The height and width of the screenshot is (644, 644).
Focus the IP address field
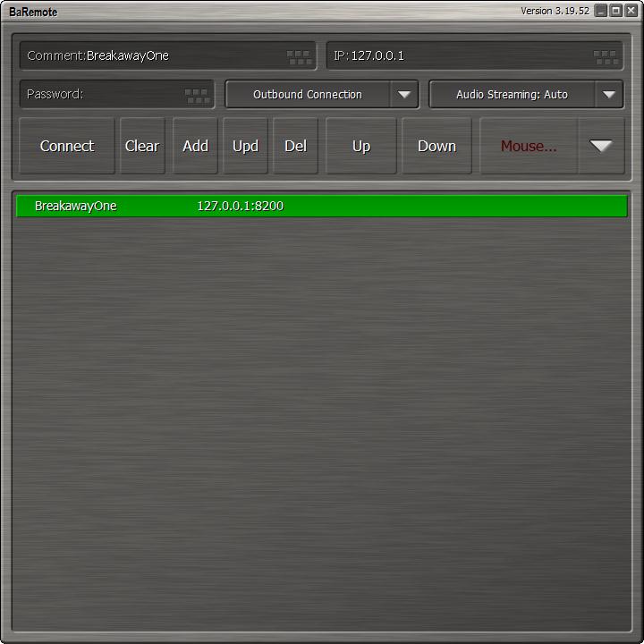click(x=474, y=55)
